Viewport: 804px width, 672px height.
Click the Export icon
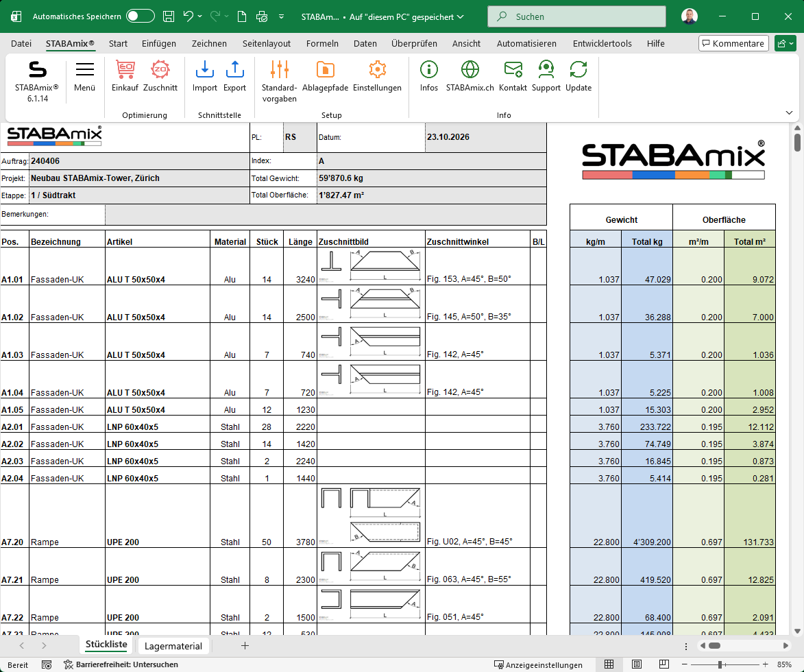coord(235,76)
